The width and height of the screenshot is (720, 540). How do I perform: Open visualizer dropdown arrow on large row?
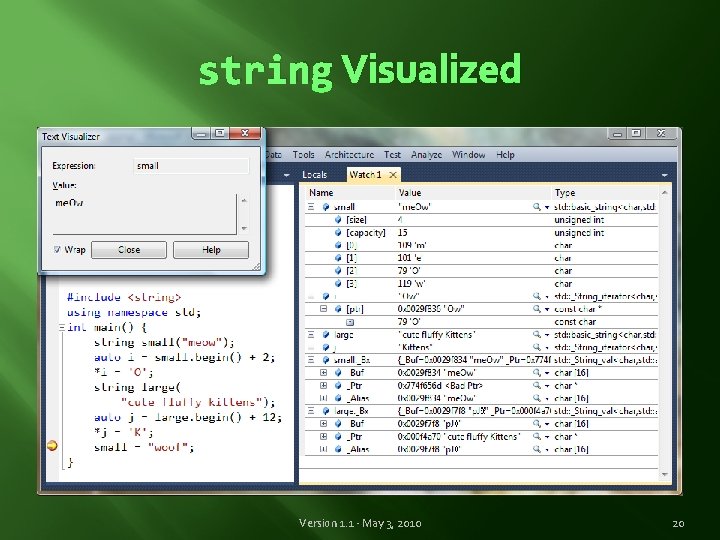click(547, 335)
